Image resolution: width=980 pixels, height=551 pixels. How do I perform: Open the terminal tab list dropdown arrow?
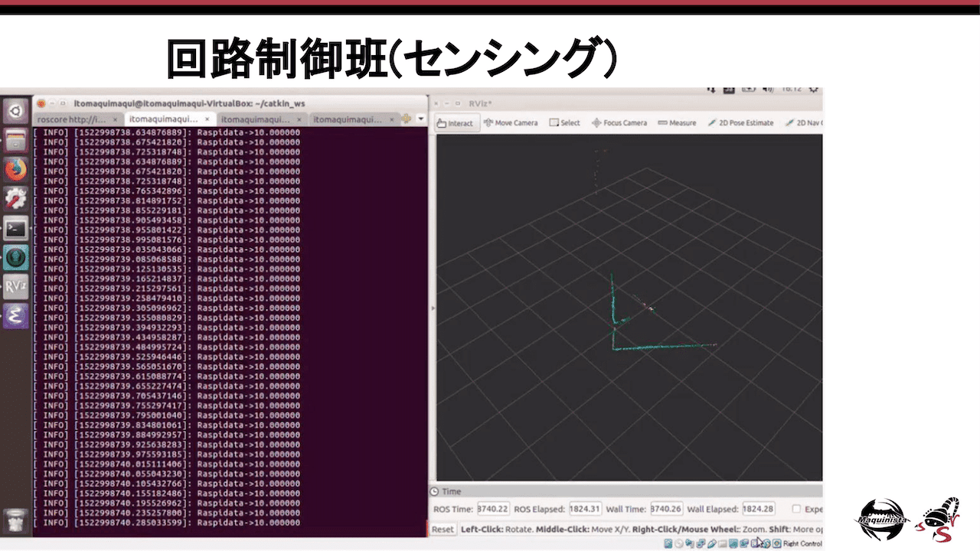click(420, 119)
